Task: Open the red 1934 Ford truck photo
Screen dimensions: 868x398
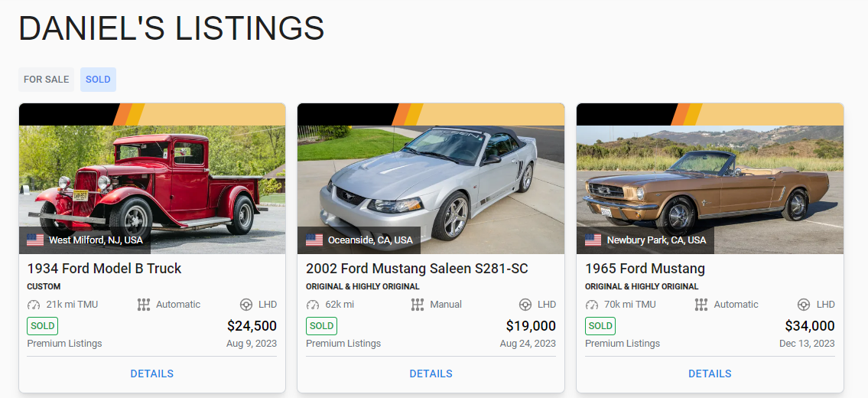Action: (x=152, y=180)
